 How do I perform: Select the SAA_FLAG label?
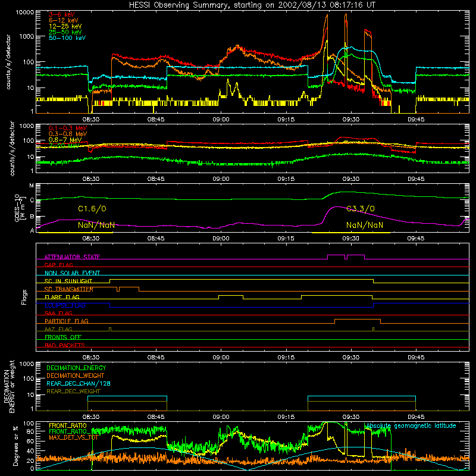pos(58,314)
